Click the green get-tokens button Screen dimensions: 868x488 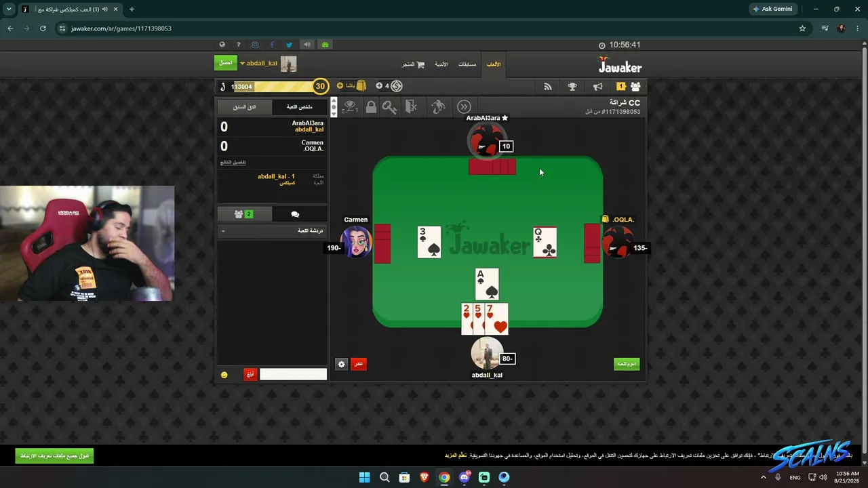pyautogui.click(x=226, y=63)
